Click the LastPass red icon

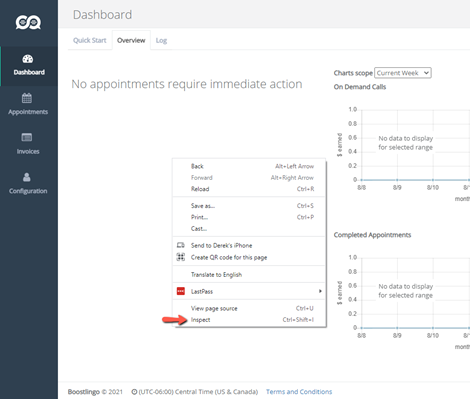tap(181, 291)
